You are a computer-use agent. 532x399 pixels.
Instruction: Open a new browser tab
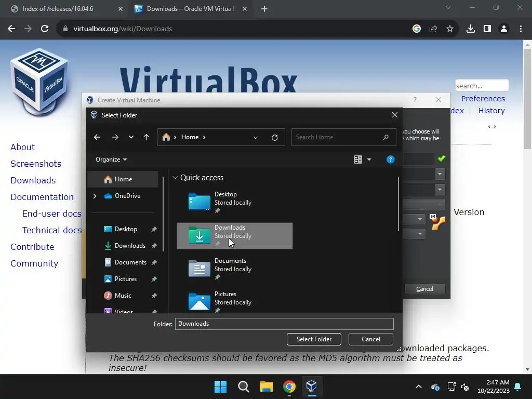click(x=264, y=9)
